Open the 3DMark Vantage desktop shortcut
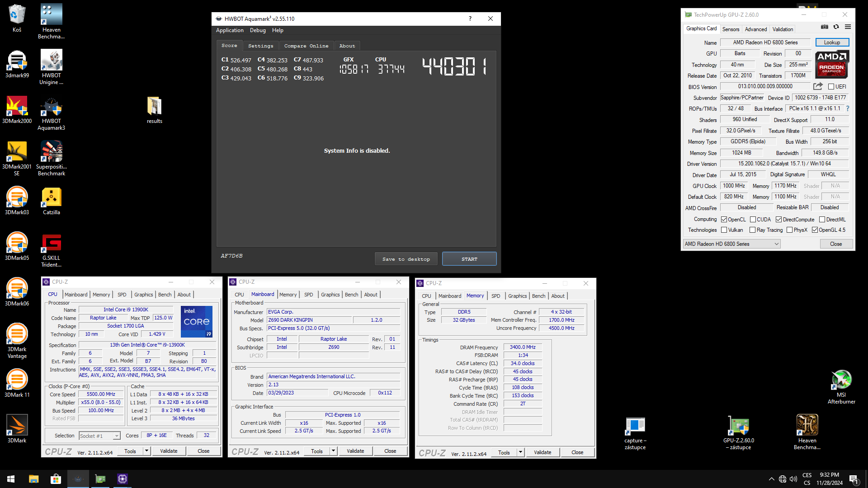This screenshot has width=868, height=488. [x=17, y=341]
